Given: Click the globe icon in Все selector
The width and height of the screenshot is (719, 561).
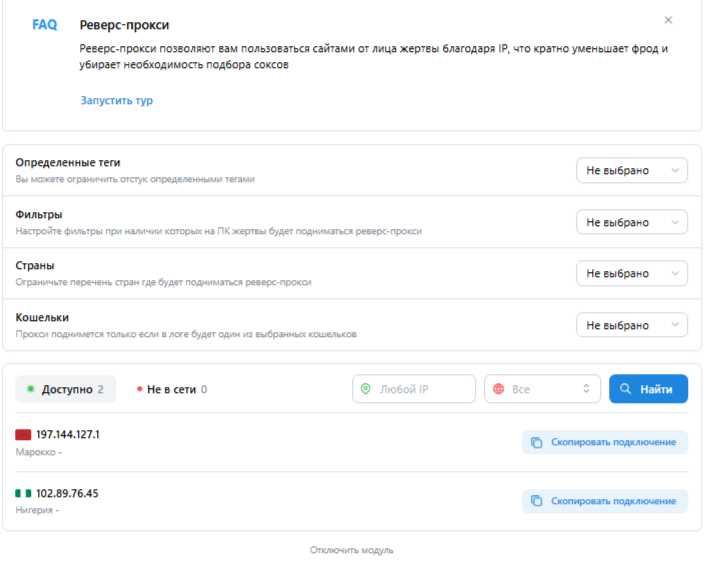Looking at the screenshot, I should pos(498,389).
